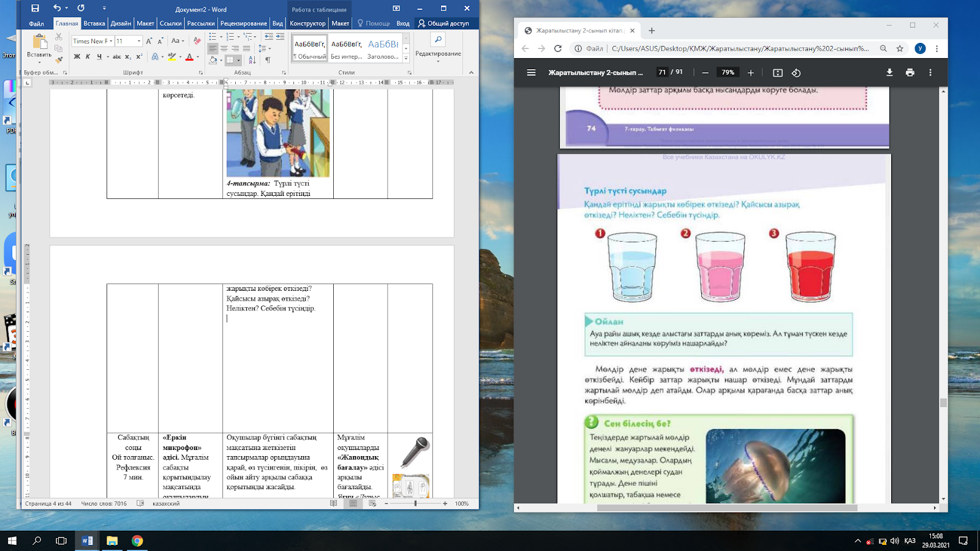
Task: Print the PDF document
Action: pyautogui.click(x=910, y=72)
